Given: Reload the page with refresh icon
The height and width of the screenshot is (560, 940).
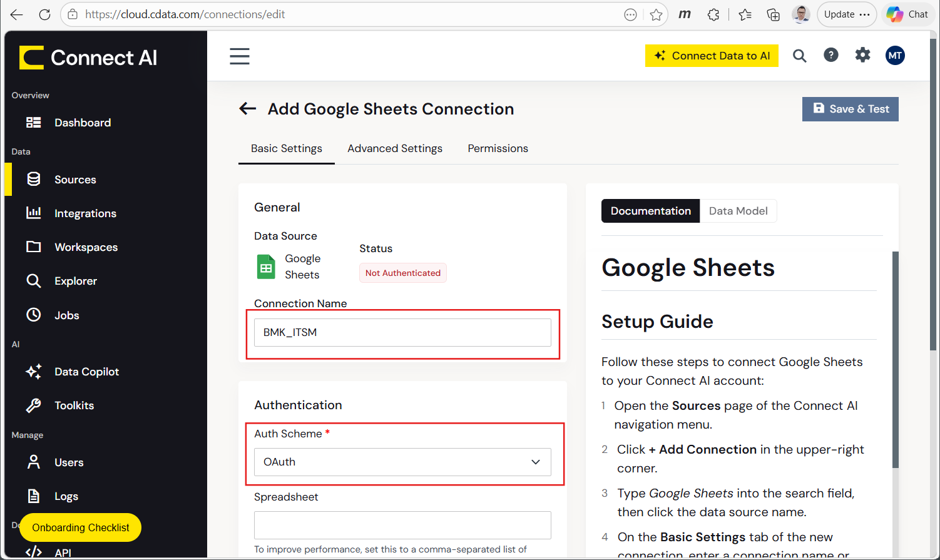Looking at the screenshot, I should click(44, 14).
